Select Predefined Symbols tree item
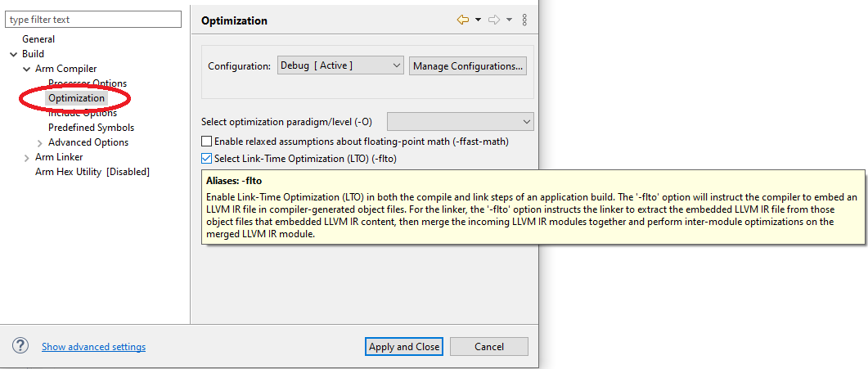The height and width of the screenshot is (369, 868). pyautogui.click(x=91, y=128)
